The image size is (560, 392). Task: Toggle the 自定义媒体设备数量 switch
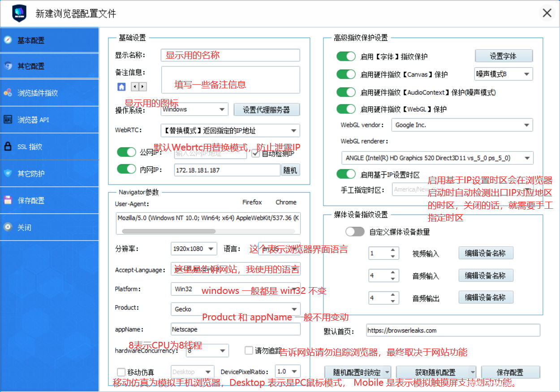point(355,232)
